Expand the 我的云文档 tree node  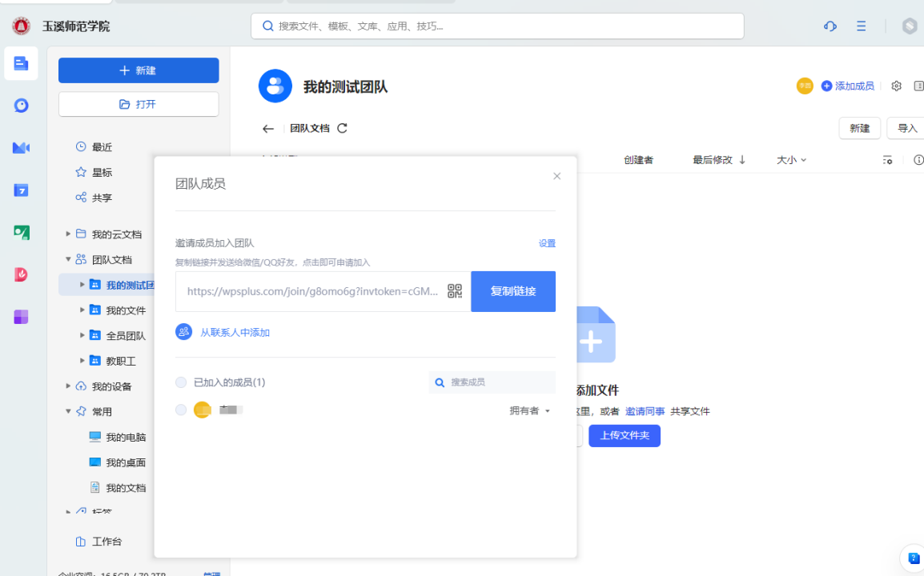point(68,234)
